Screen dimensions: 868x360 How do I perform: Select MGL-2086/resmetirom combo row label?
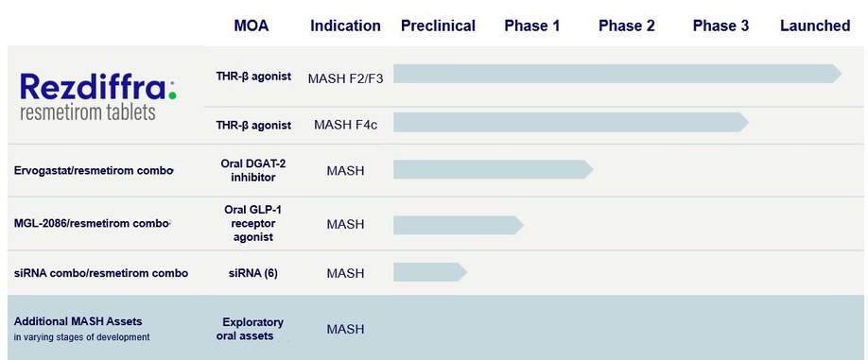coord(92,223)
